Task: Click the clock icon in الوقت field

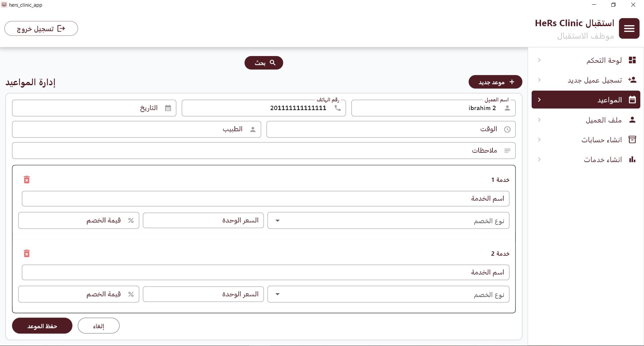Action: click(x=507, y=129)
